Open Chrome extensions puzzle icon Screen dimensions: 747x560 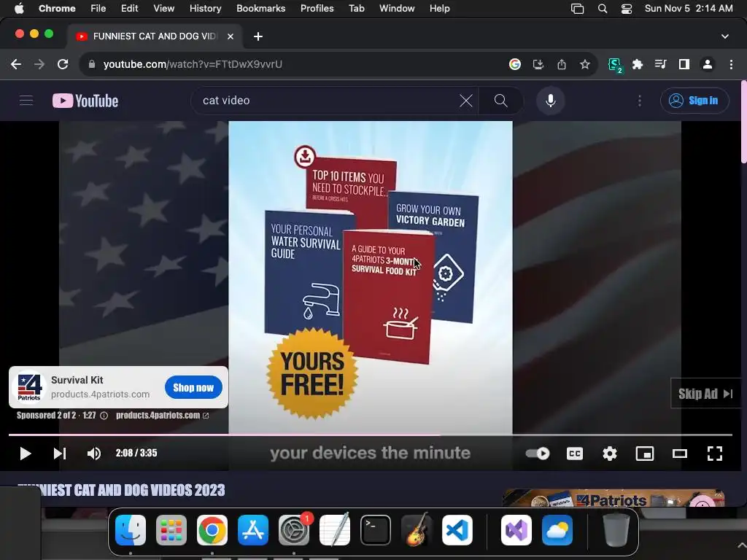tap(638, 64)
